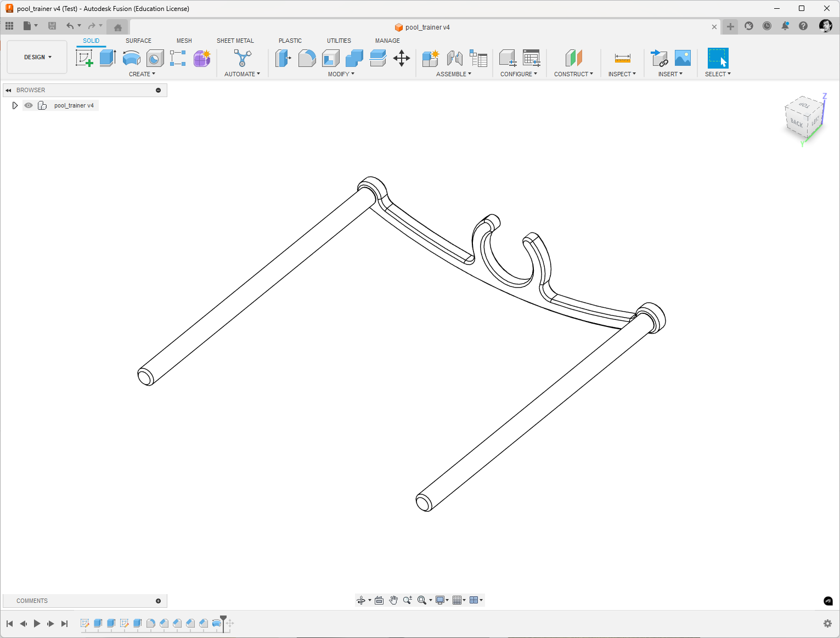Switch to the UTILITIES tab

339,41
